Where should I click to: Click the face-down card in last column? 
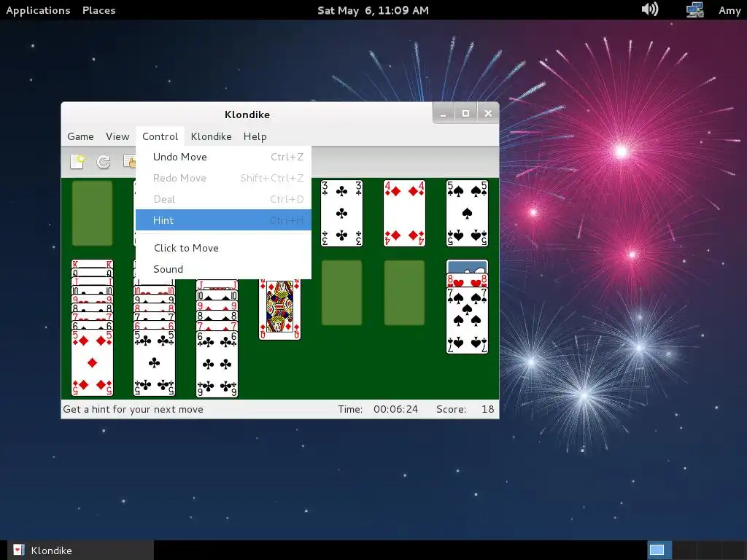467,266
